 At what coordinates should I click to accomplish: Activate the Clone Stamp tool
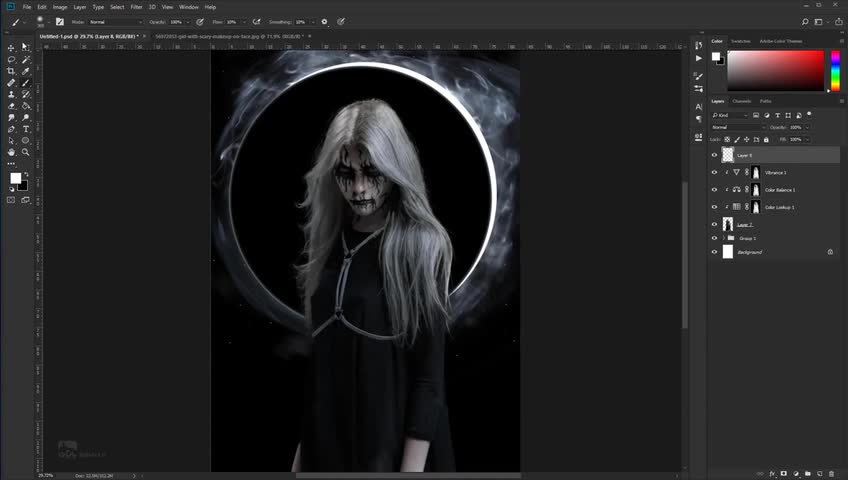(x=11, y=94)
